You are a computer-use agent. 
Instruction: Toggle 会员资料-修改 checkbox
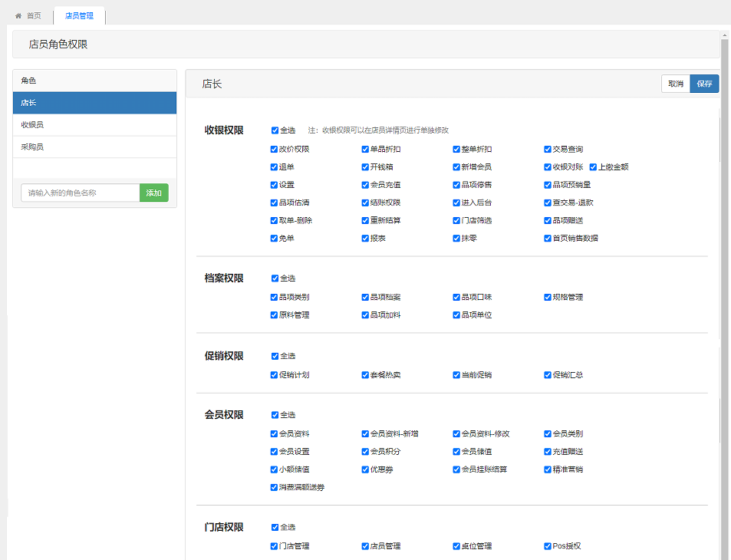pos(456,433)
